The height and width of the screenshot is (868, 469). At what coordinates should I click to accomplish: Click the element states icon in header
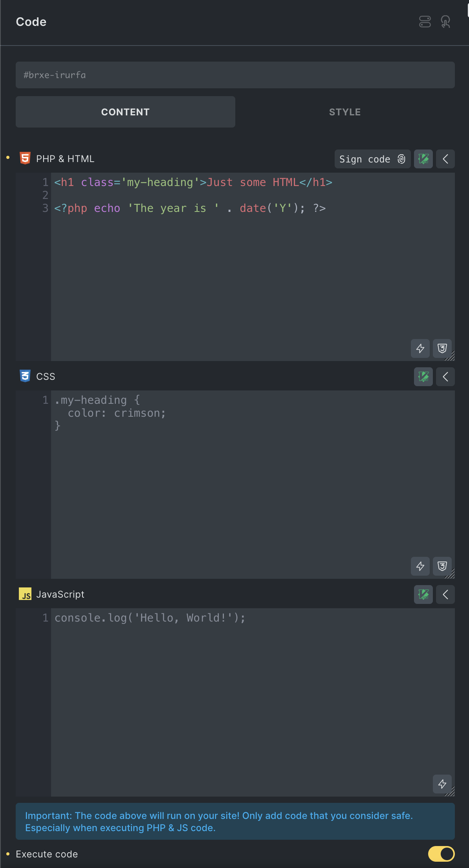pyautogui.click(x=425, y=22)
